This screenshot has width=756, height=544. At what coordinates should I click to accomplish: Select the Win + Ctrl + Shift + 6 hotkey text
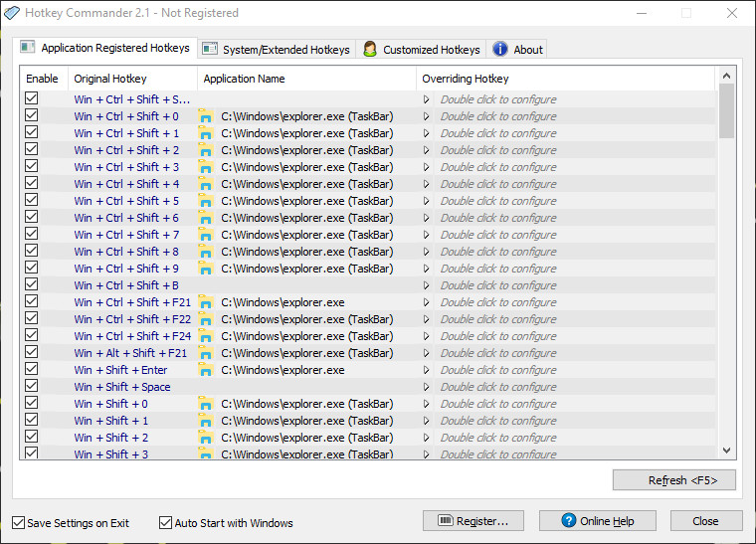pyautogui.click(x=126, y=218)
